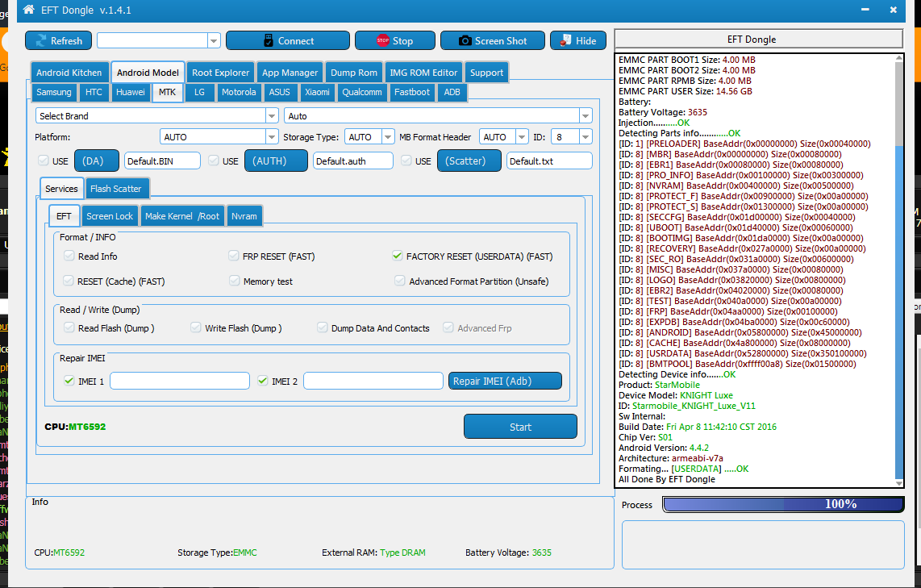Select the ASUS brand tab
This screenshot has width=921, height=588.
(x=279, y=92)
